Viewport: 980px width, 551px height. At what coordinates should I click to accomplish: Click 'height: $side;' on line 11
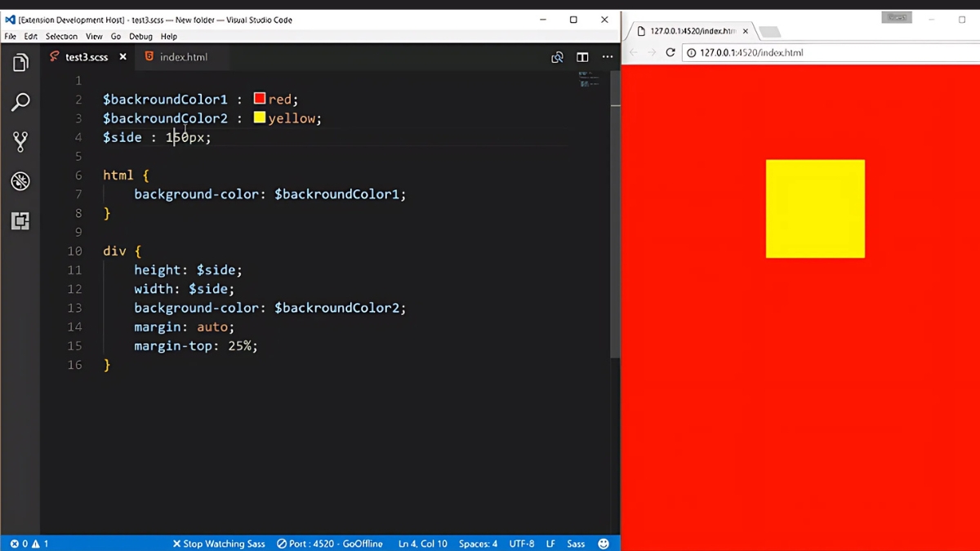click(x=189, y=270)
